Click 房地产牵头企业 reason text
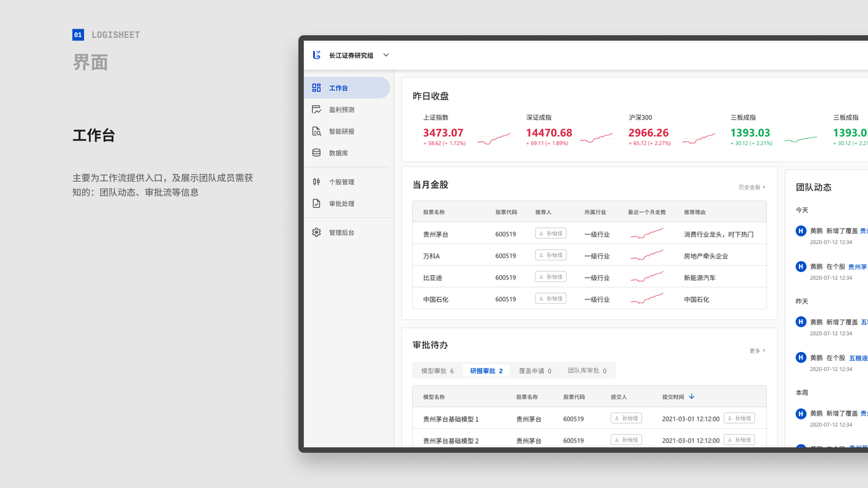 coord(706,256)
